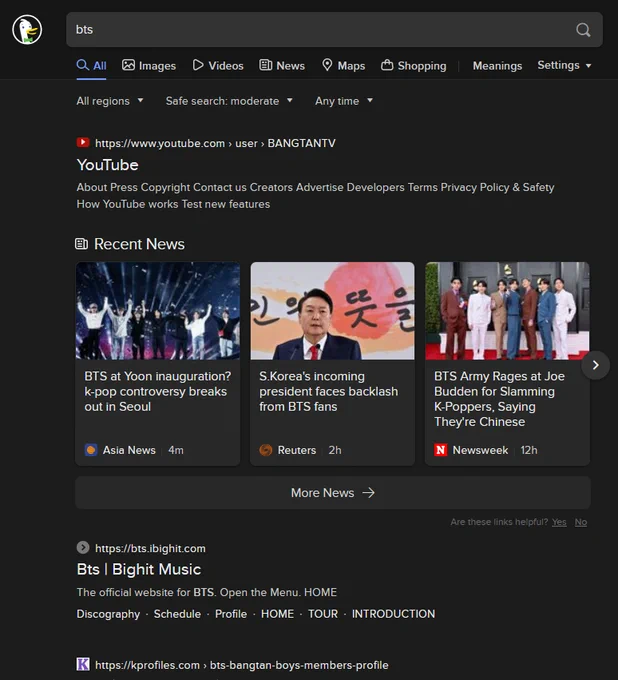Switch to the Shopping tab
Viewport: 618px width, 680px height.
(x=413, y=65)
